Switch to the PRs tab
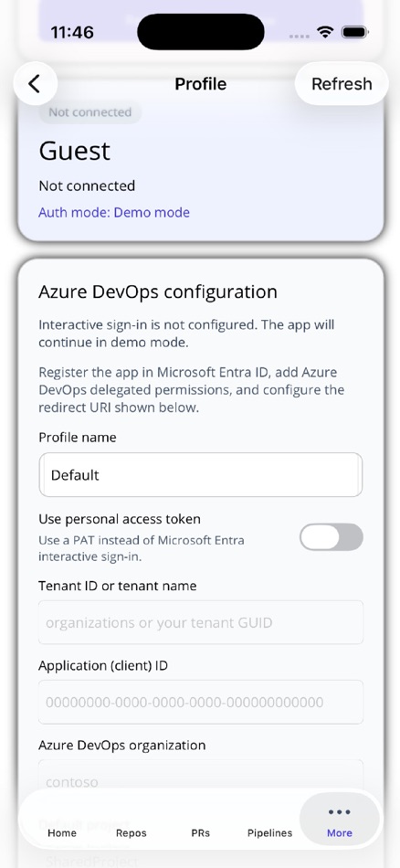This screenshot has height=868, width=400. tap(200, 832)
